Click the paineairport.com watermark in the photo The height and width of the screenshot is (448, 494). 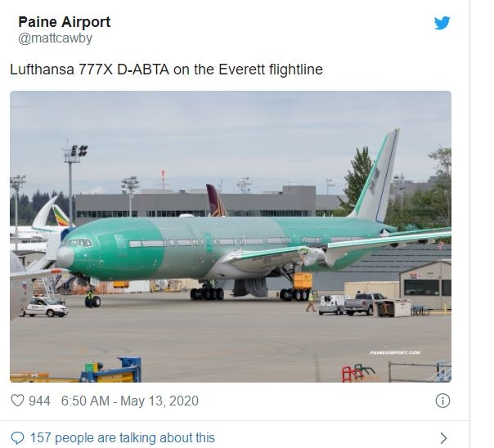pos(395,352)
